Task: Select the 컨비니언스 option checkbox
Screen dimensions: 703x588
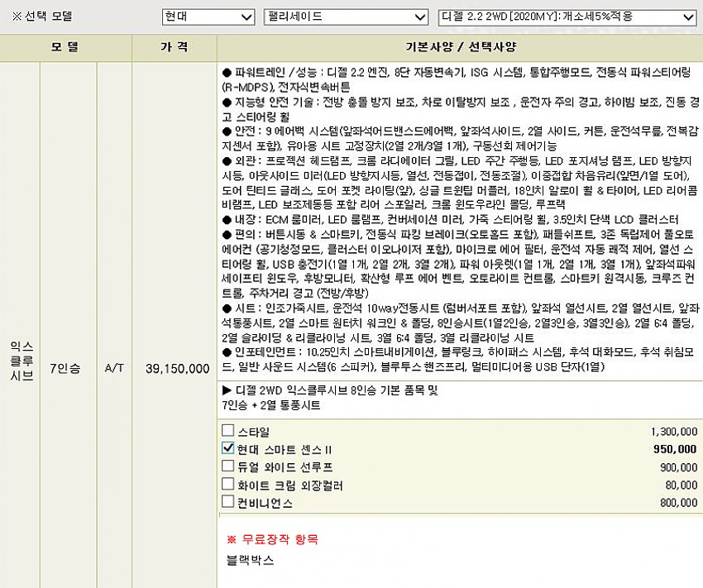Action: coord(228,502)
